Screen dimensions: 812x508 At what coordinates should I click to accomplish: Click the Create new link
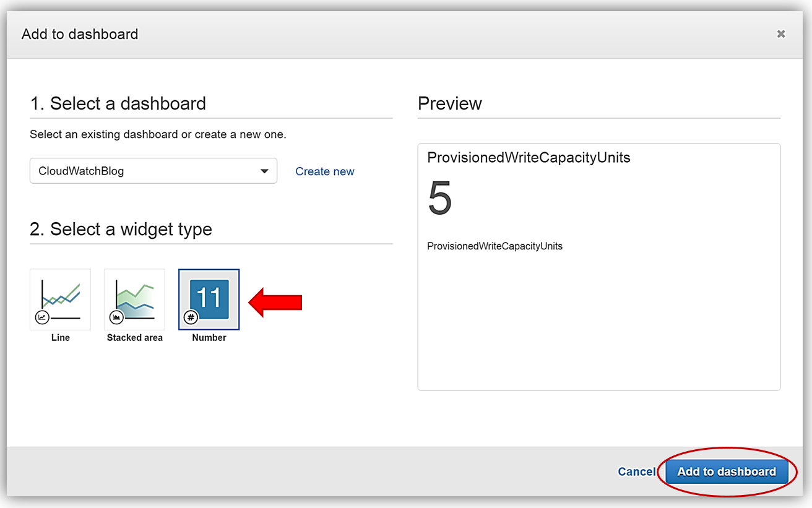[x=325, y=171]
